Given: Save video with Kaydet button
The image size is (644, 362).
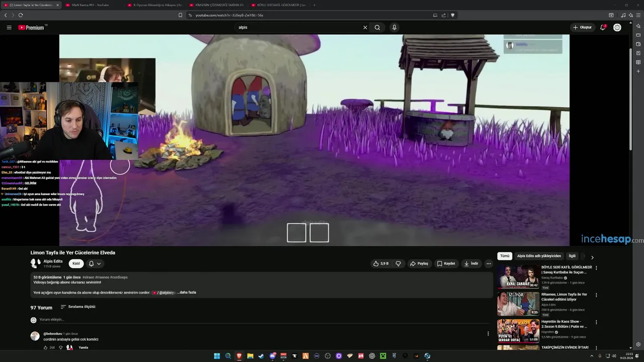Looking at the screenshot, I should [x=446, y=263].
